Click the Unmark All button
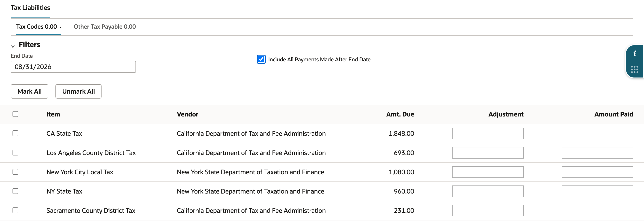644x224 pixels. pos(78,91)
